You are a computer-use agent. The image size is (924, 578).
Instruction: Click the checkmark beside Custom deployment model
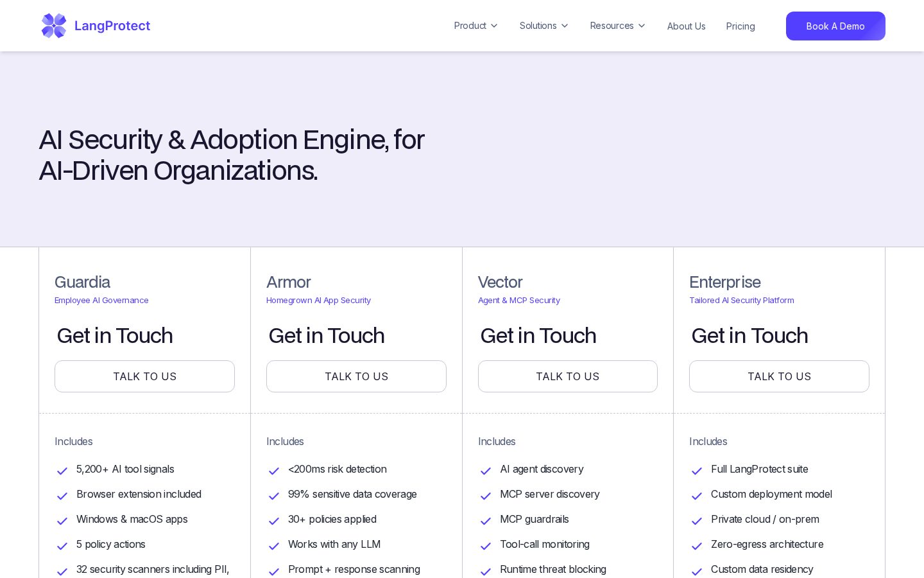pyautogui.click(x=697, y=496)
